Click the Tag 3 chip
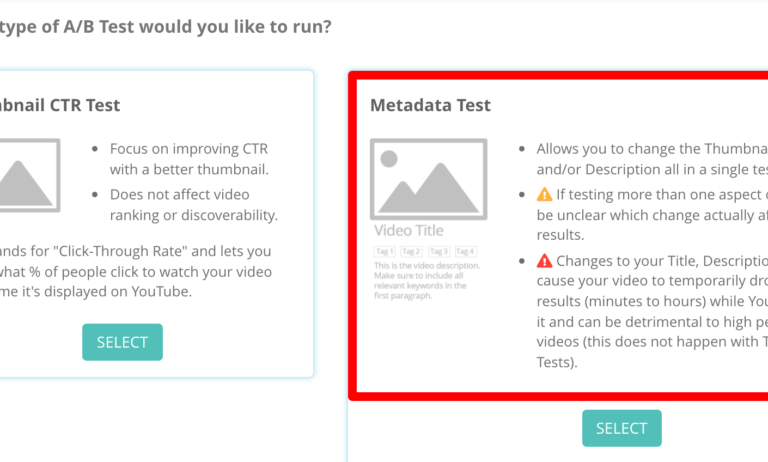Screen dimensions: 768x462 tap(438, 251)
